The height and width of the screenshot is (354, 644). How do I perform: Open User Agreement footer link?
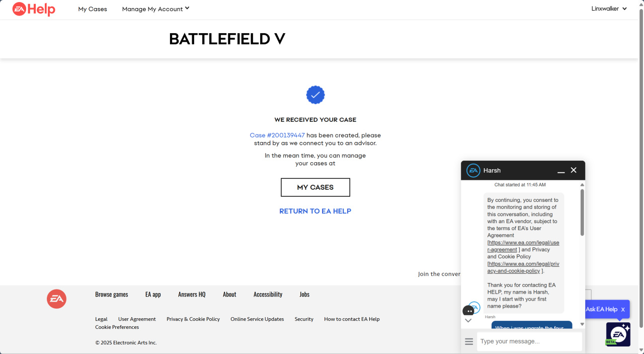pos(137,319)
